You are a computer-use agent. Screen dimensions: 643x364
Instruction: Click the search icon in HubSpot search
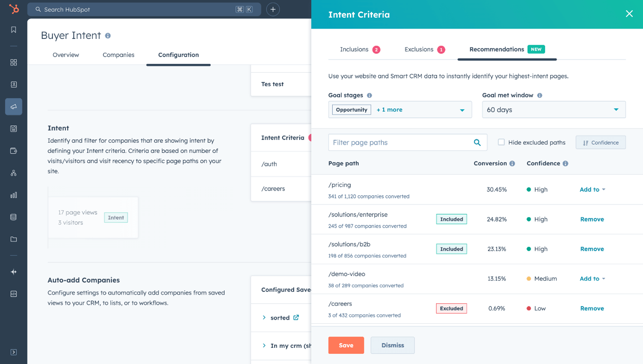click(38, 9)
